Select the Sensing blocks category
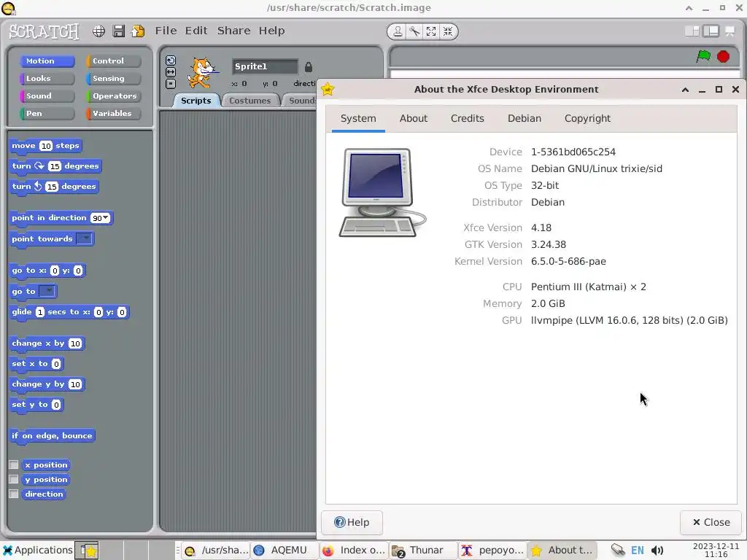This screenshot has height=560, width=747. pyautogui.click(x=113, y=79)
